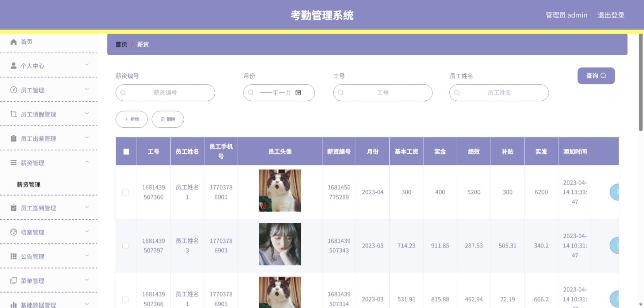Expand the 员工出差管理 chevron
Image resolution: width=644 pixels, height=308 pixels.
point(87,138)
